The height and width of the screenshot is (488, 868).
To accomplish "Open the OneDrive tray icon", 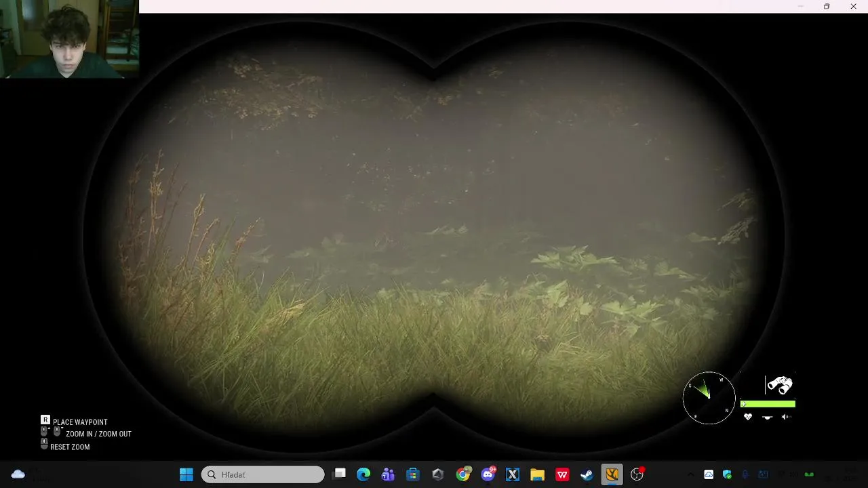I will [x=709, y=474].
